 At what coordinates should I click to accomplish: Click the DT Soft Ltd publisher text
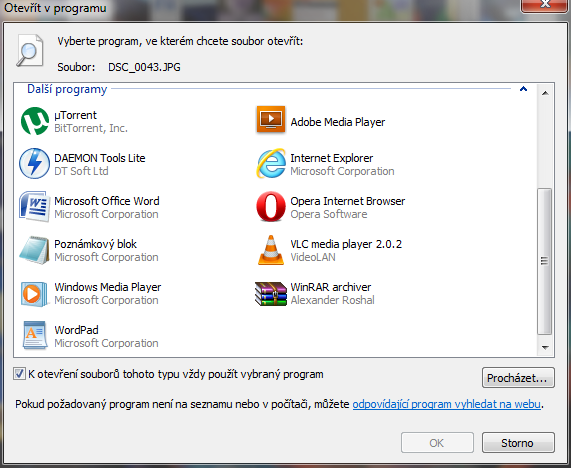81,171
